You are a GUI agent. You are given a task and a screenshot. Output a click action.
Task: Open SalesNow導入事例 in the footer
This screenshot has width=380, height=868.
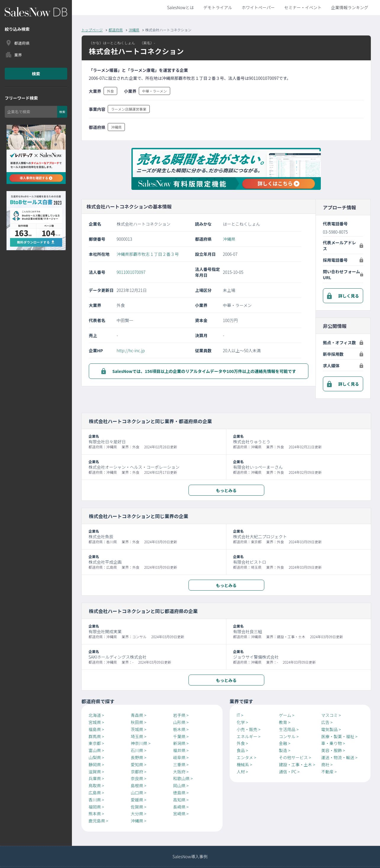190,856
